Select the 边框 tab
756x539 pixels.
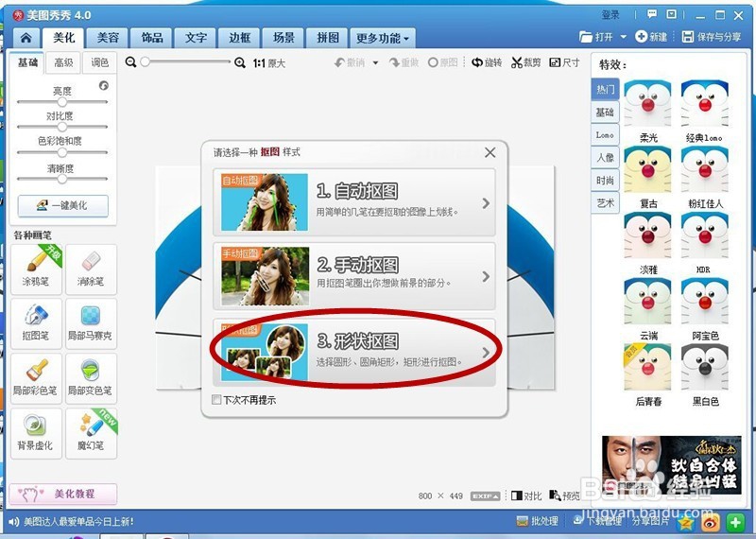pos(240,38)
